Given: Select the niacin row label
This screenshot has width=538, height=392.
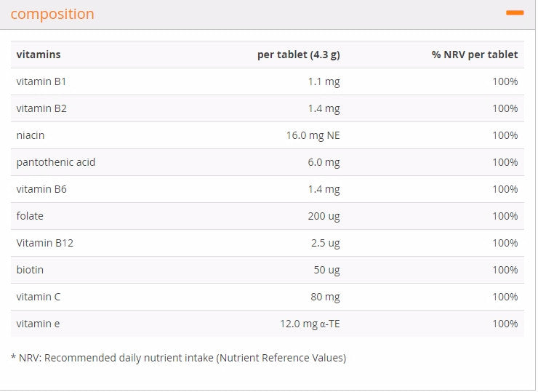Looking at the screenshot, I should click(x=31, y=135).
